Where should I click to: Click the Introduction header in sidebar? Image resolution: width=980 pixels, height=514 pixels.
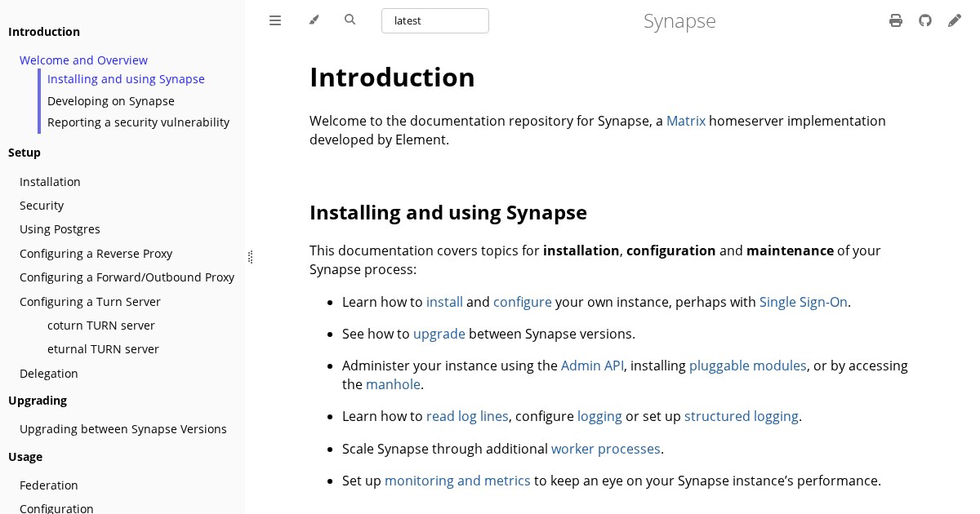[44, 32]
